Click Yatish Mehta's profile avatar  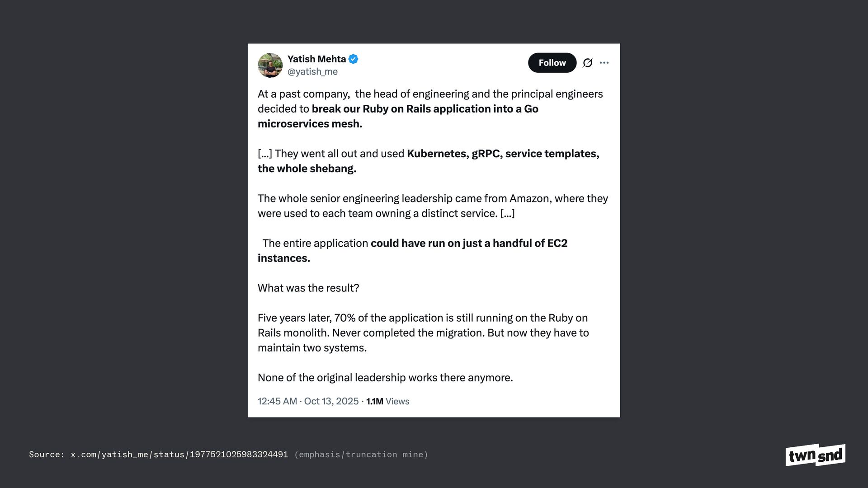(x=270, y=65)
